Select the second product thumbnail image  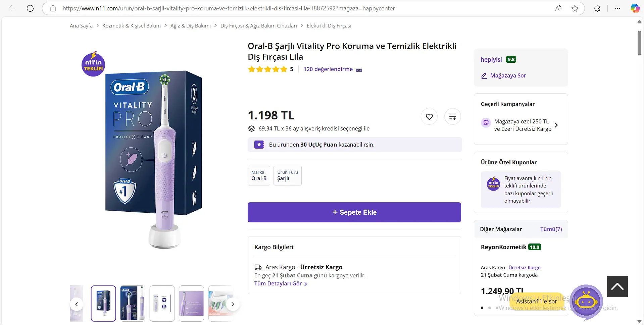133,304
